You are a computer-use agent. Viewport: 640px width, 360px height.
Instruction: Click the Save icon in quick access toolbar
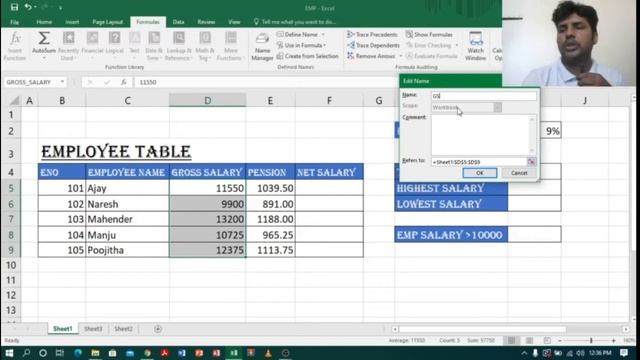[14, 7]
